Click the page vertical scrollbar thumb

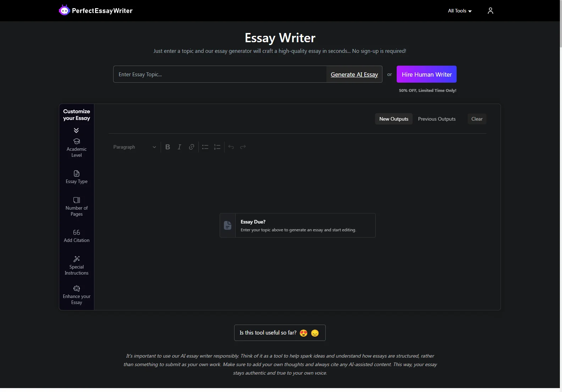click(561, 23)
